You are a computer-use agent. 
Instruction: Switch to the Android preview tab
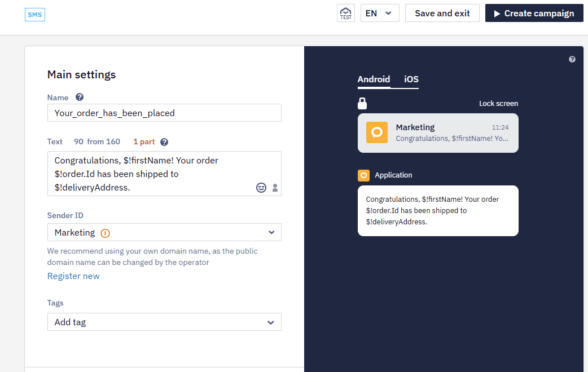(374, 79)
